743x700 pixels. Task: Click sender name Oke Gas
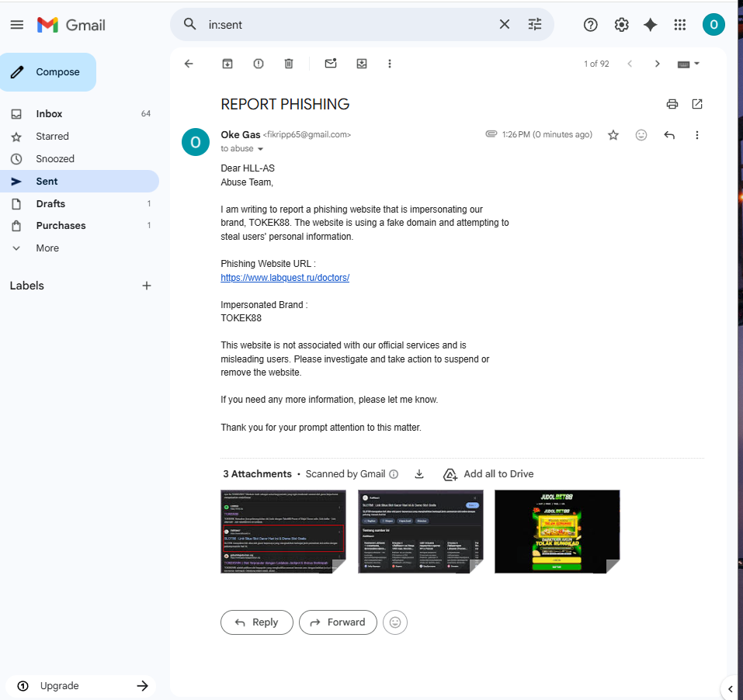click(240, 135)
